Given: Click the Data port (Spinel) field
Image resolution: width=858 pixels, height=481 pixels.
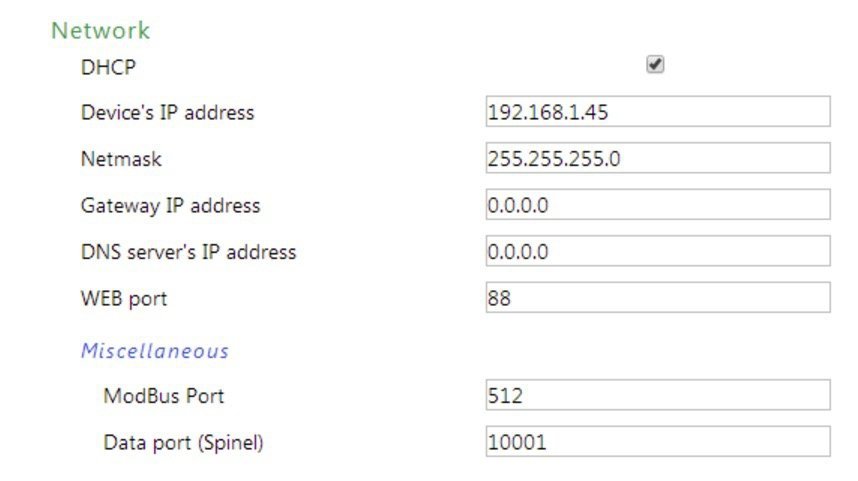Looking at the screenshot, I should click(657, 441).
